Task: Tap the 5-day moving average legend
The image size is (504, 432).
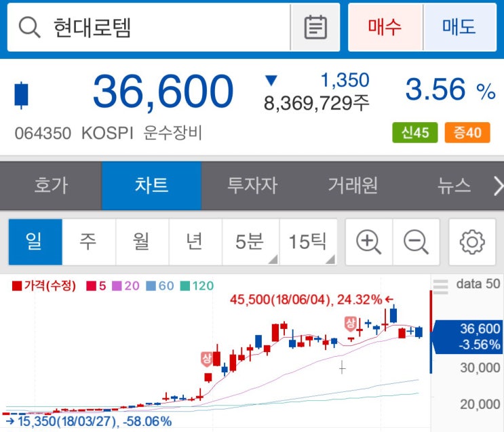Action: click(96, 286)
